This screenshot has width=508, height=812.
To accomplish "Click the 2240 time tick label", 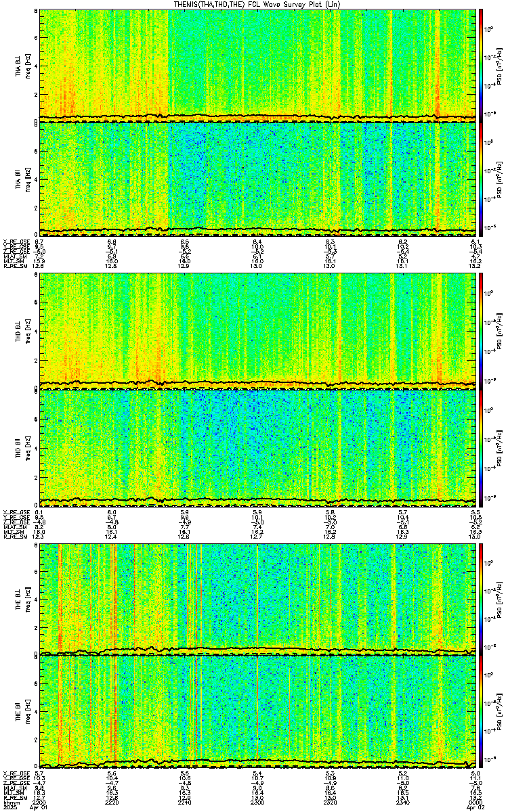I will (185, 803).
